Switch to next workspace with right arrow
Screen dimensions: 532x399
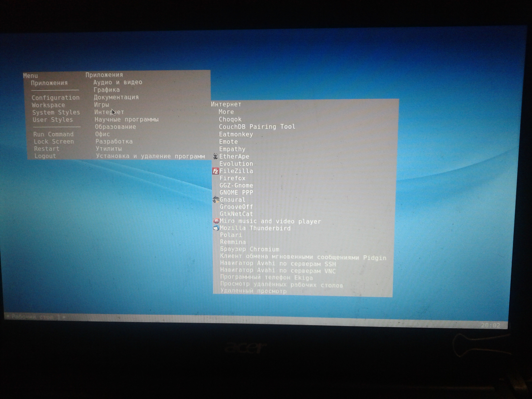pos(64,317)
